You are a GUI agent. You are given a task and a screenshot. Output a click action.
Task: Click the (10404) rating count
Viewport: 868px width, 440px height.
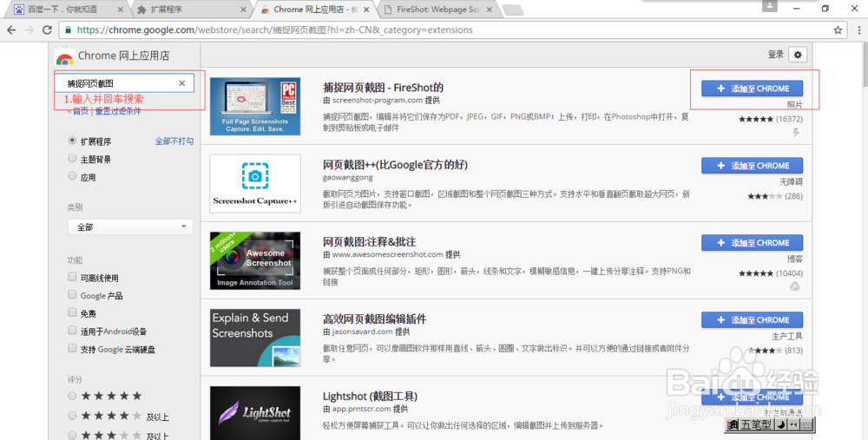tap(789, 273)
